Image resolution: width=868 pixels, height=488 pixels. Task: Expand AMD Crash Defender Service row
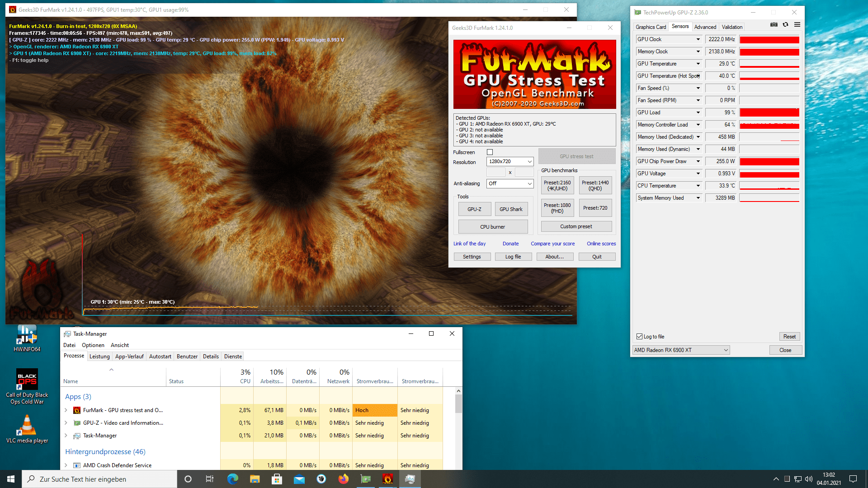coord(66,465)
